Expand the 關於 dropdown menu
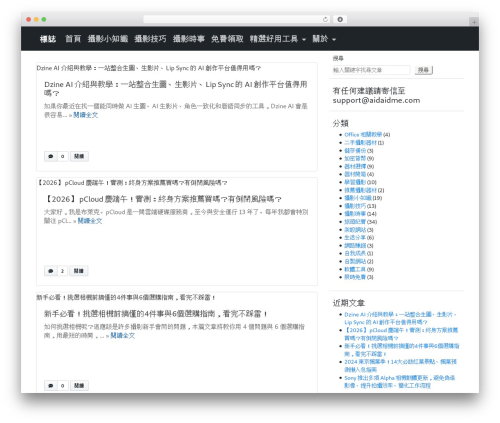The image size is (500, 423). pos(324,39)
